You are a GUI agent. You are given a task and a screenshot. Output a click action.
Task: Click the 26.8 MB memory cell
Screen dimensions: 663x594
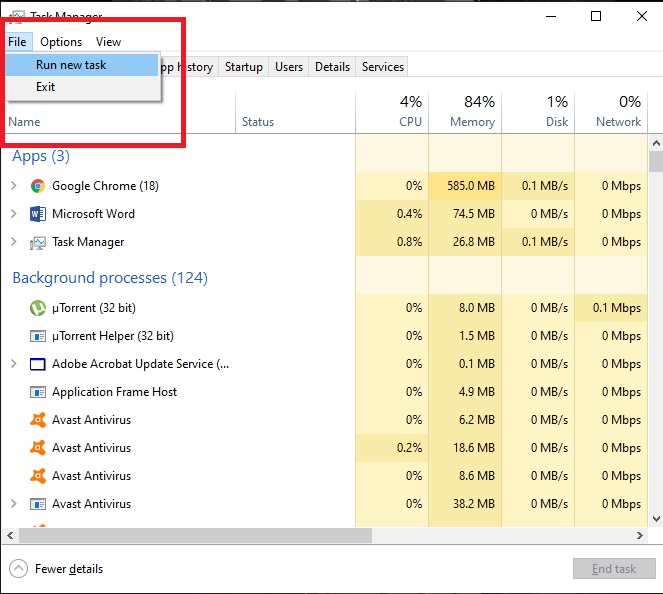click(x=465, y=241)
